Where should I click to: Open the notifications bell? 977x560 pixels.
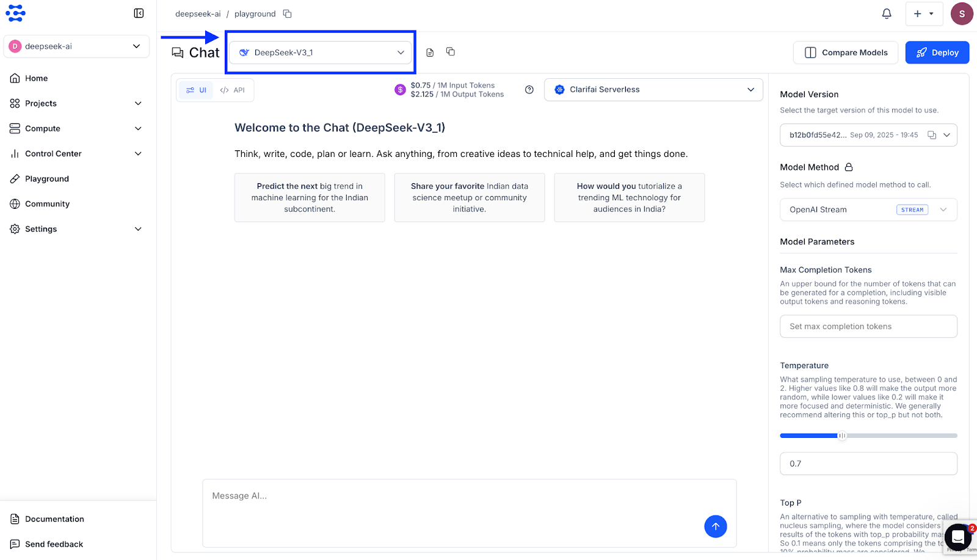tap(887, 13)
